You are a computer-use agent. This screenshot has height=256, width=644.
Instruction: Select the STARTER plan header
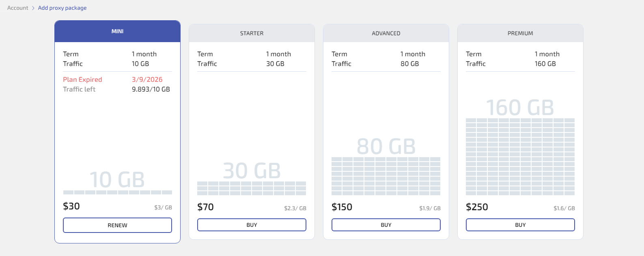coord(252,33)
